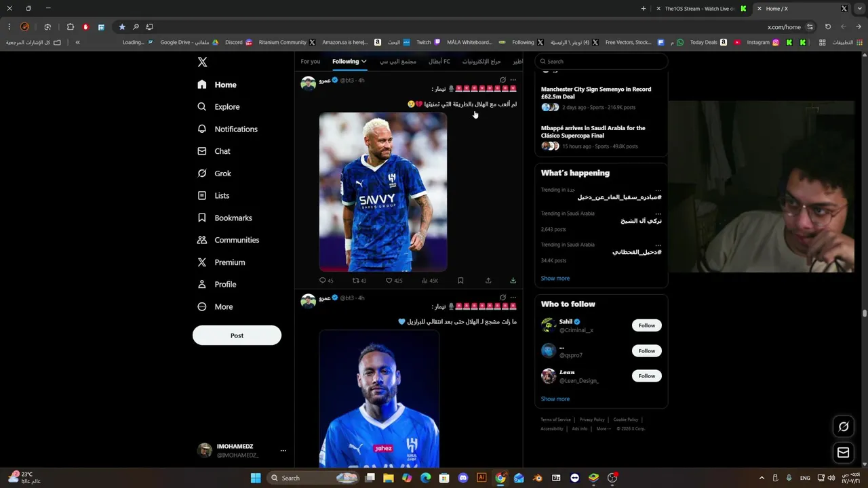Go to Home in the sidebar
The width and height of the screenshot is (868, 488).
tap(217, 85)
